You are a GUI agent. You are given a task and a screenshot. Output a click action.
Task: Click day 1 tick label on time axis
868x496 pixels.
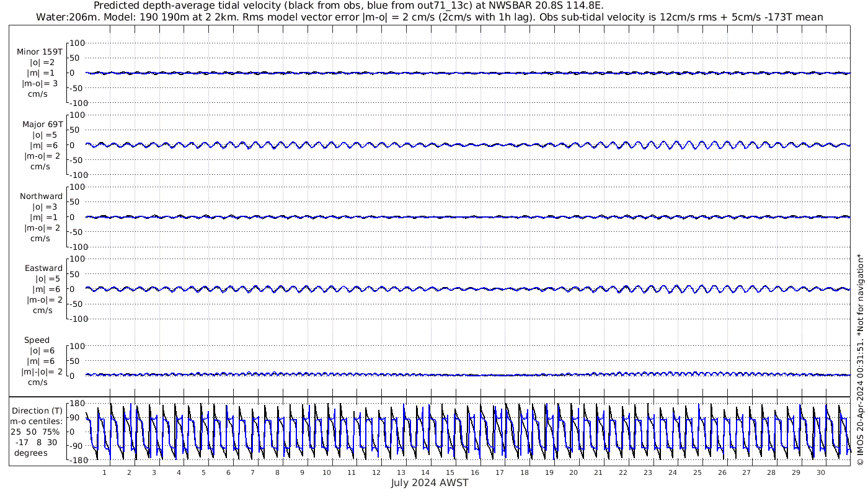(104, 472)
